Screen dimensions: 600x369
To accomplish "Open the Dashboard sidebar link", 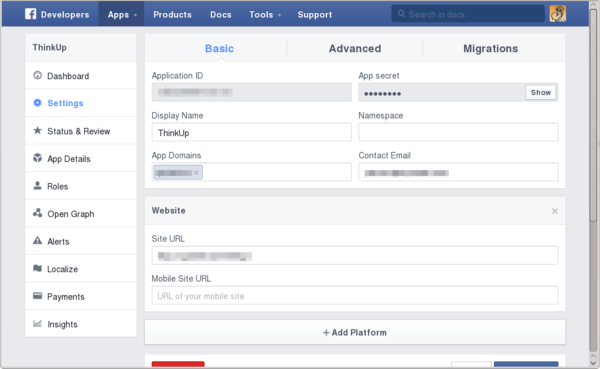I will point(81,76).
